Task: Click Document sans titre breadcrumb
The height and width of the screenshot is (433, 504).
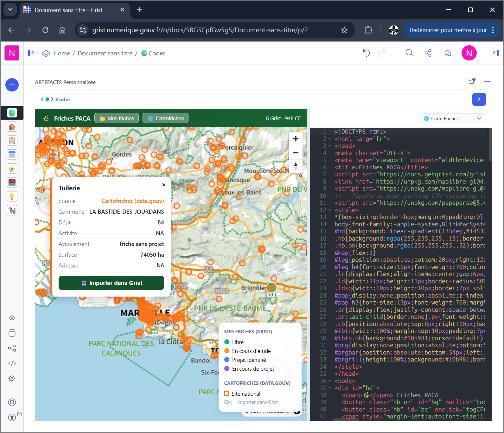Action: click(105, 53)
